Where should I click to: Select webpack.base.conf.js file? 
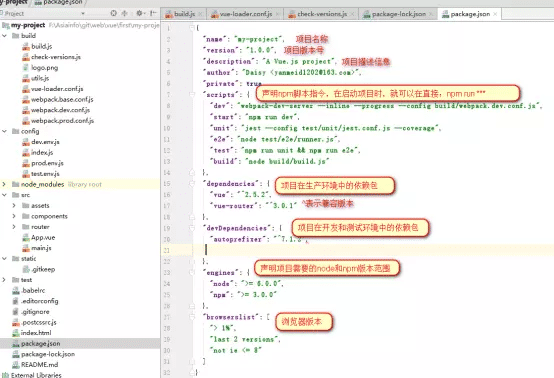(58, 99)
